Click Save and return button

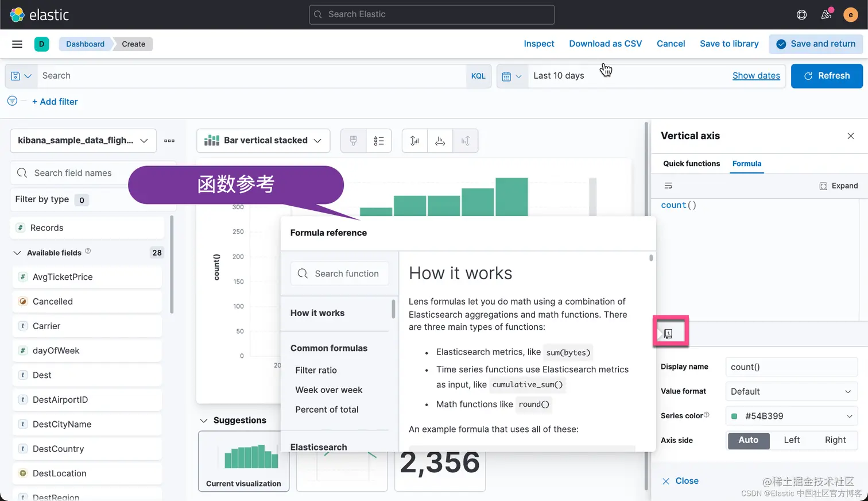tap(816, 44)
